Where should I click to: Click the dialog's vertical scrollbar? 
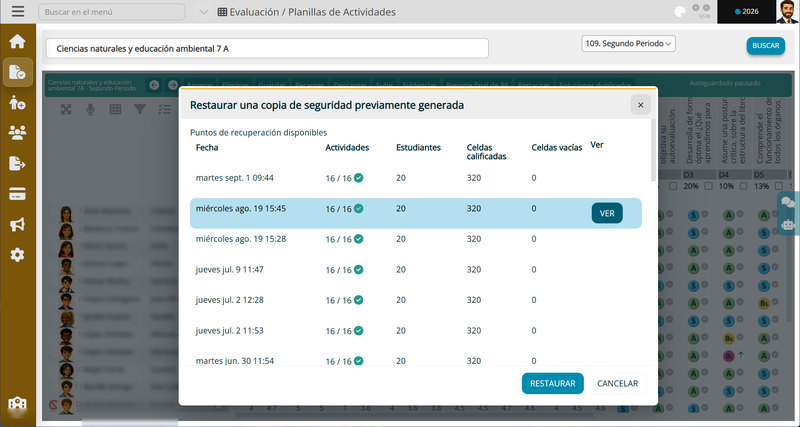point(653,150)
